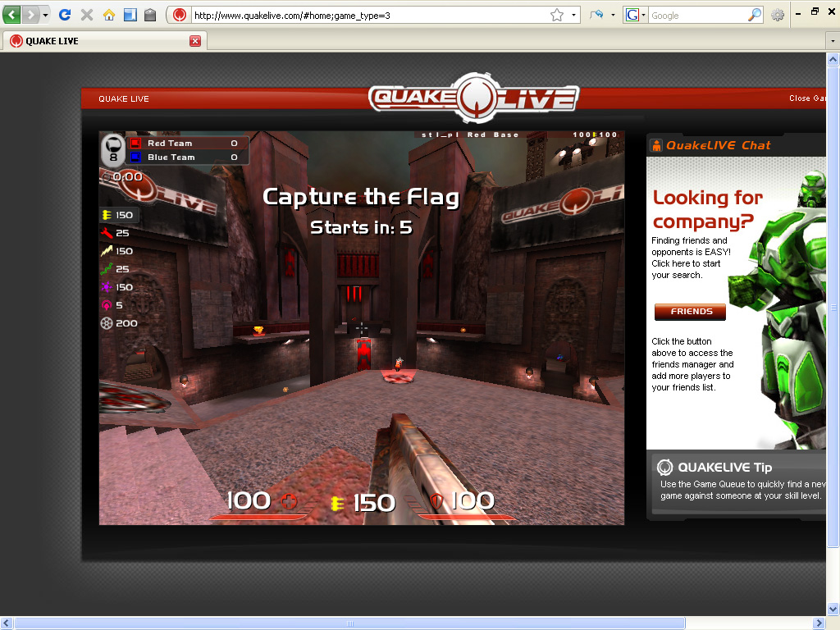Click the machinegun ammo 150 icon
The height and width of the screenshot is (630, 840).
tap(107, 215)
